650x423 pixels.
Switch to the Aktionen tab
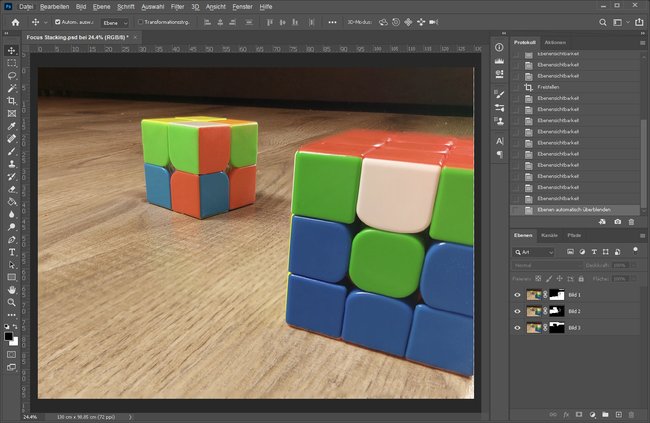[x=555, y=42]
